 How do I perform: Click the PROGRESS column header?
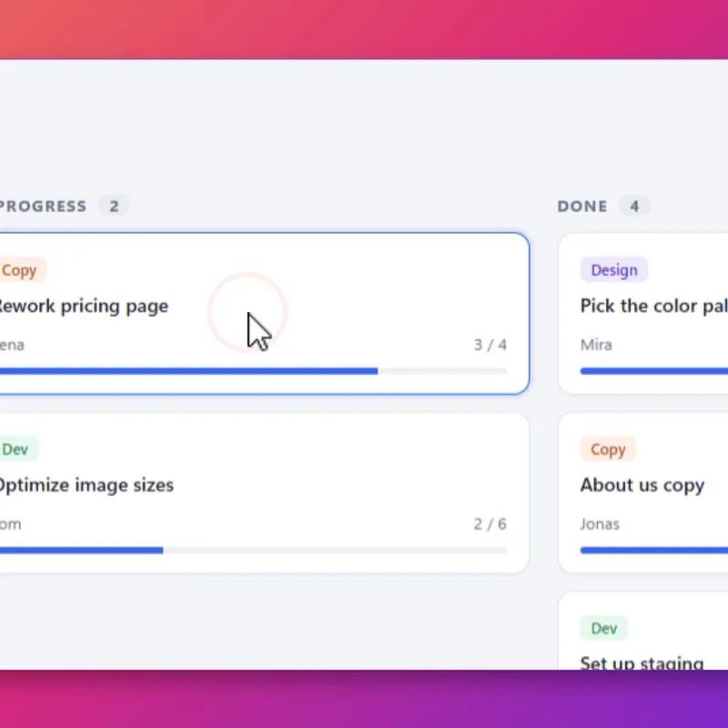coord(43,207)
